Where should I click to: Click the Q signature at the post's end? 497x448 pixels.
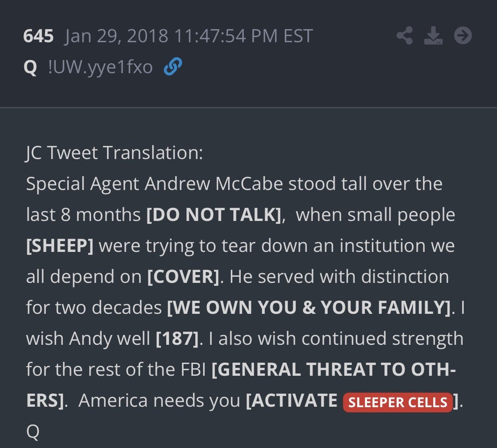pos(33,432)
